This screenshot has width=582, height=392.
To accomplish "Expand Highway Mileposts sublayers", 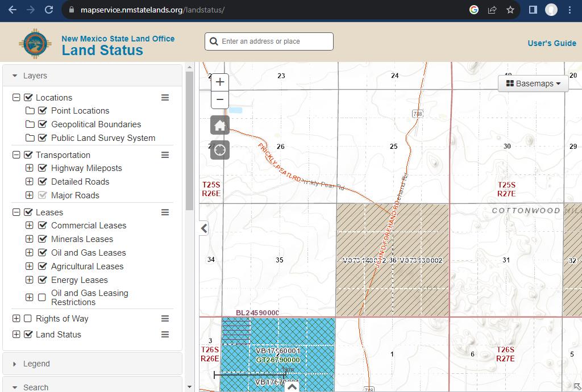I will point(30,168).
